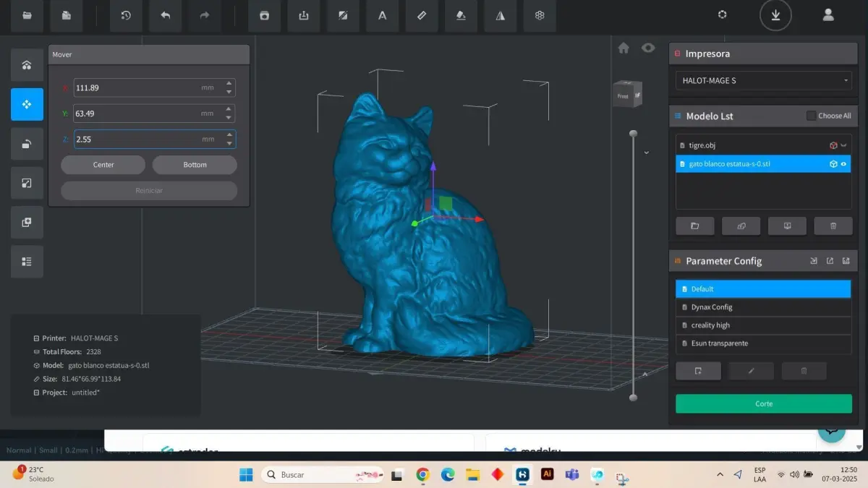The image size is (868, 488).
Task: Select creality high profile
Action: (763, 325)
